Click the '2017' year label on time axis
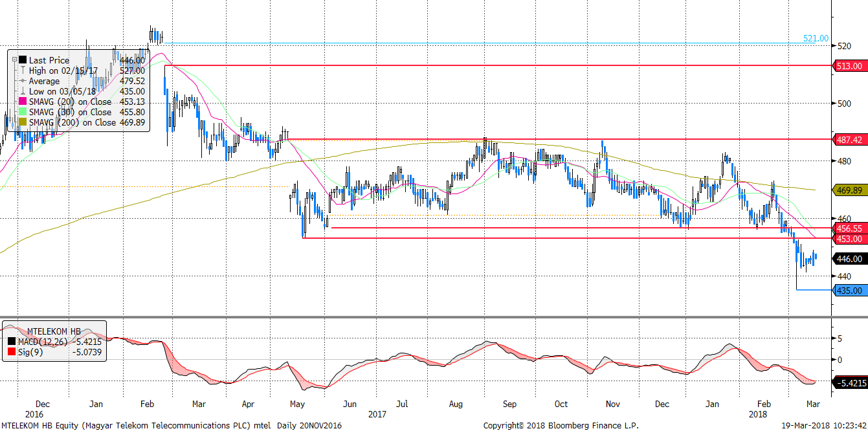The image size is (868, 431). (377, 413)
